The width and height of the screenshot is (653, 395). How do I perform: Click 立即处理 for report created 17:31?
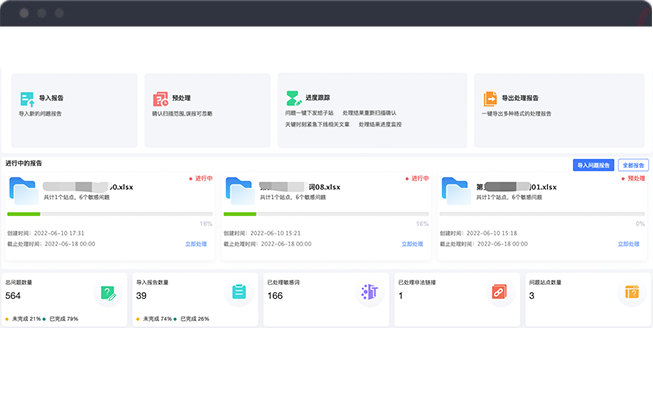pyautogui.click(x=196, y=244)
